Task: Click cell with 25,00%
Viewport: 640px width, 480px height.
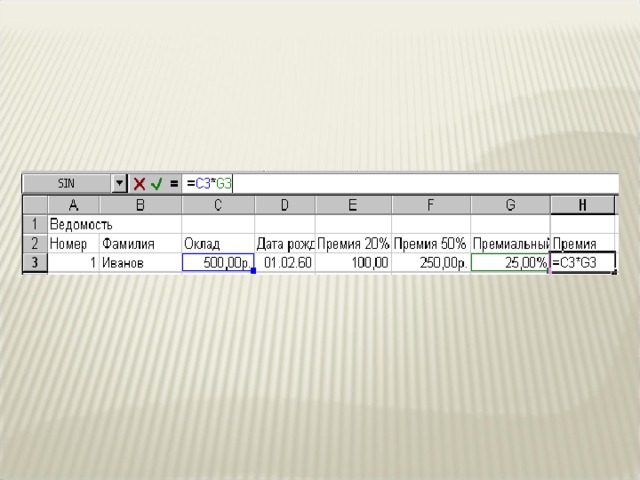Action: pyautogui.click(x=510, y=262)
